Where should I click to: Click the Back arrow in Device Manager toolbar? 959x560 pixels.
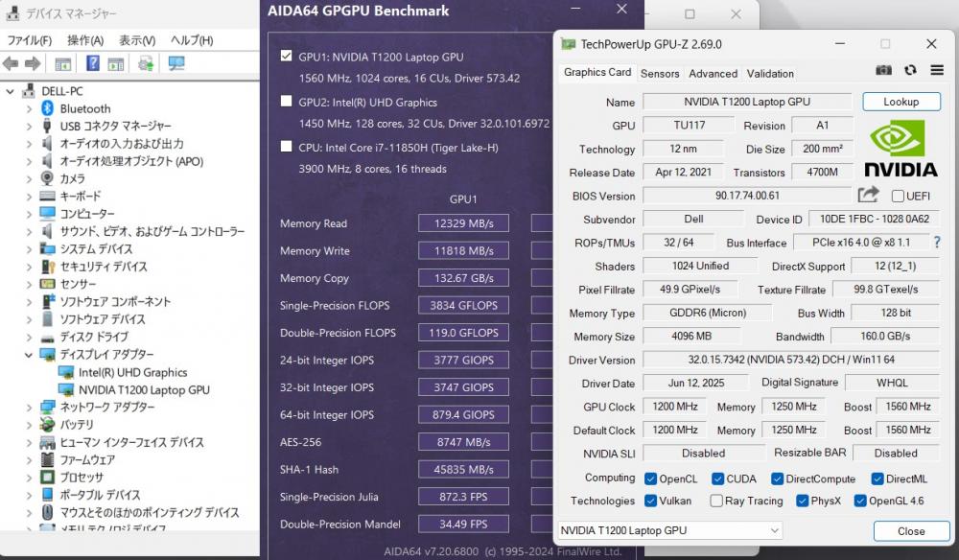(x=11, y=63)
